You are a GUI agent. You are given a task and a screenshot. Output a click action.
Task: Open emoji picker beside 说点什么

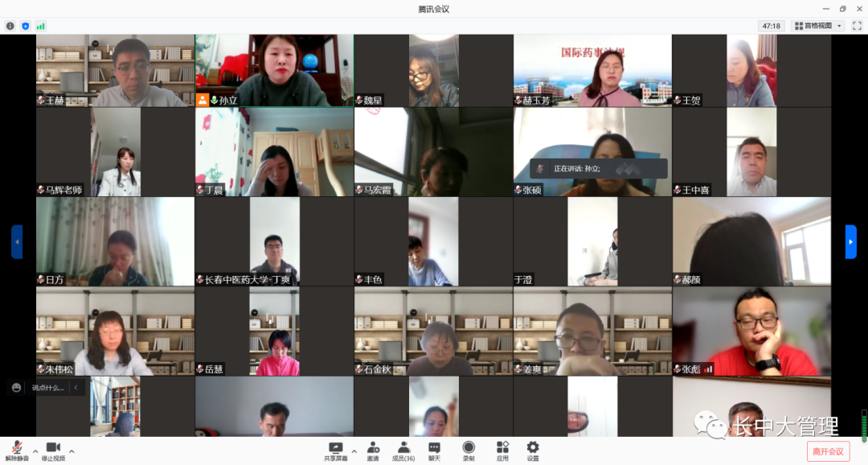[x=17, y=388]
